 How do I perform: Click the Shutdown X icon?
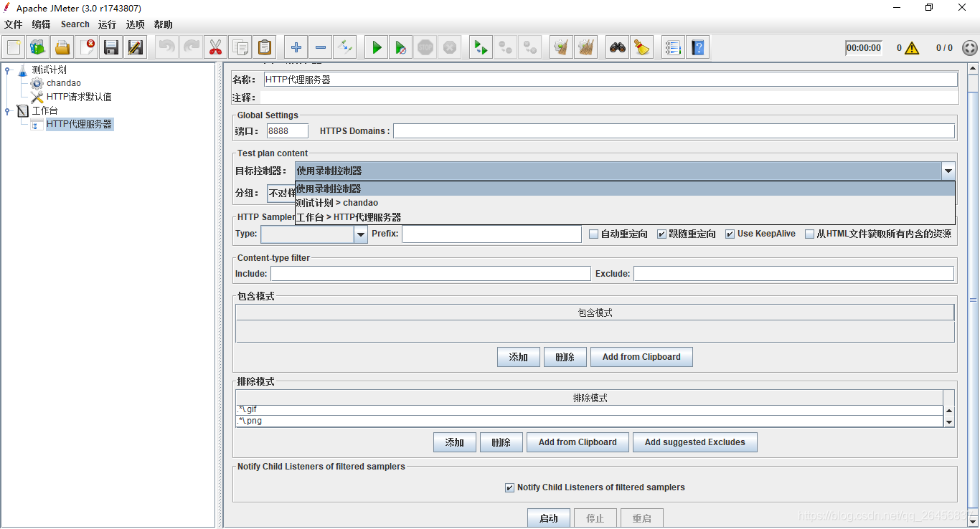pyautogui.click(x=449, y=48)
